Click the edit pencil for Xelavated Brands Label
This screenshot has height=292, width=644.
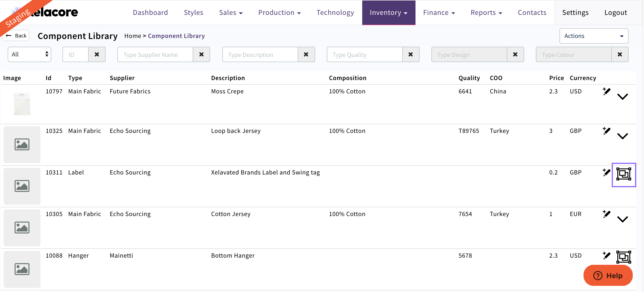[606, 172]
